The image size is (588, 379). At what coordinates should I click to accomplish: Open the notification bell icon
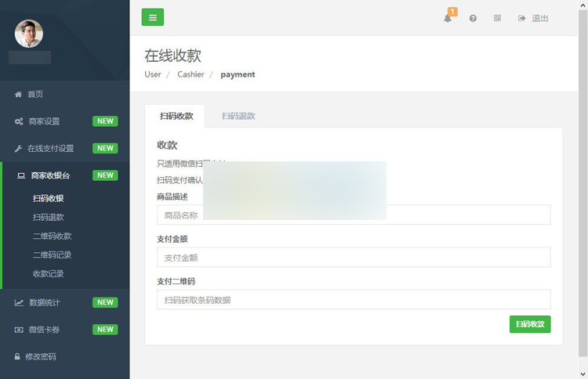pyautogui.click(x=448, y=18)
